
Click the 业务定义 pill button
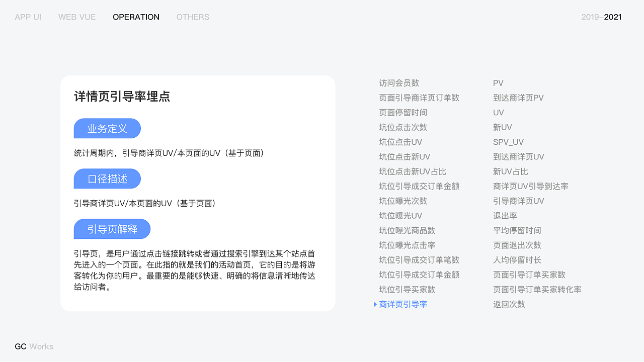coord(107,129)
